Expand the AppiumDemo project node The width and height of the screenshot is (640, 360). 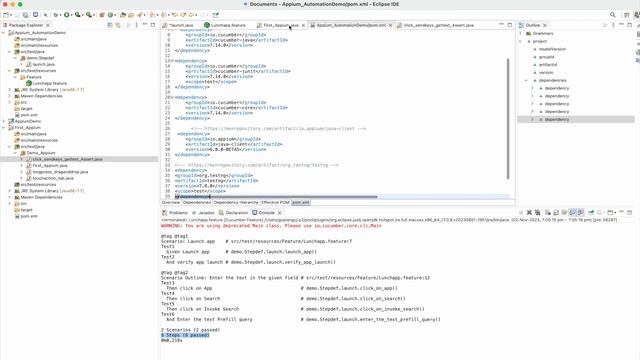coord(4,121)
